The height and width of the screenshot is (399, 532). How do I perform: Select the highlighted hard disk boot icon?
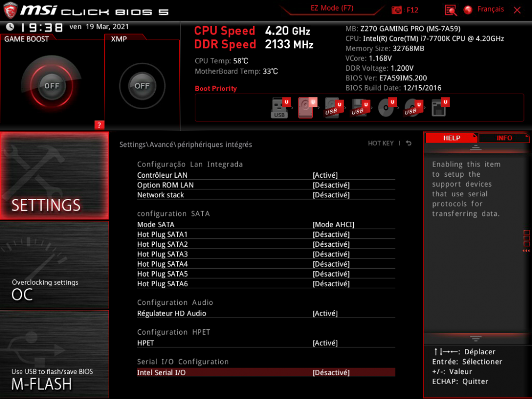click(x=306, y=107)
